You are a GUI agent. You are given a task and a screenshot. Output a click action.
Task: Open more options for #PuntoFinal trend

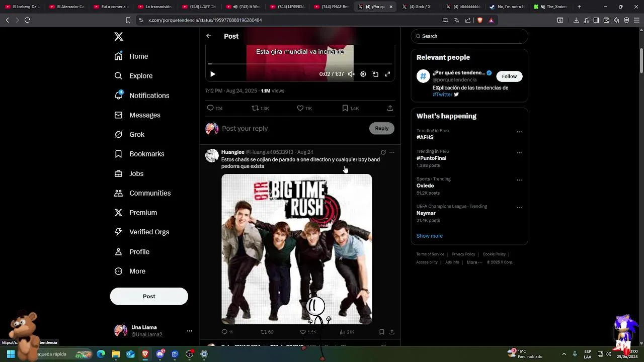(519, 152)
